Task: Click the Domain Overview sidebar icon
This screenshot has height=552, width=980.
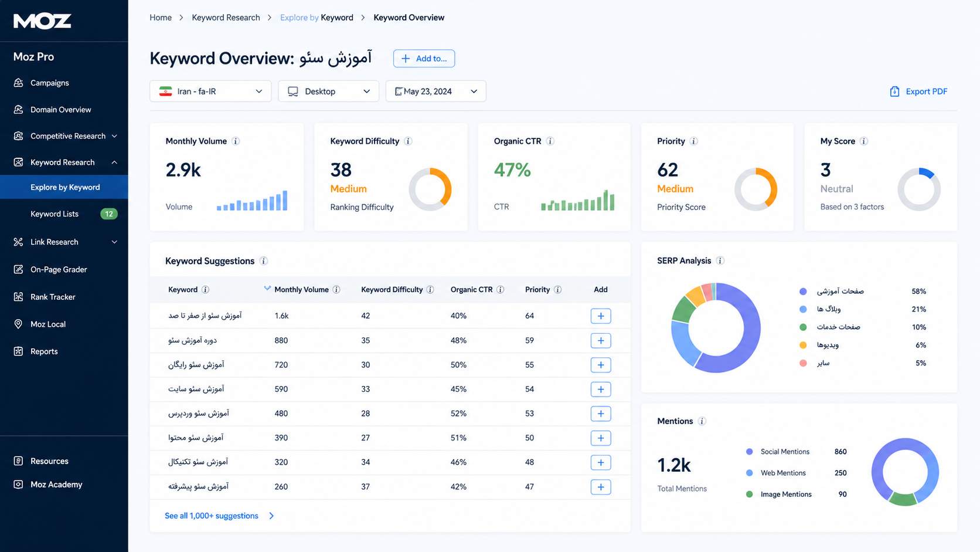Action: pos(18,109)
